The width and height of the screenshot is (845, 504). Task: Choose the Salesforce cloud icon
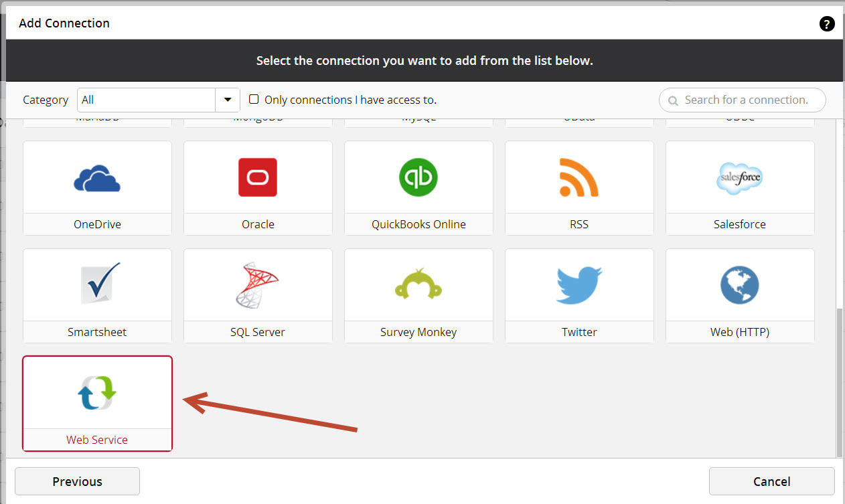pos(740,178)
